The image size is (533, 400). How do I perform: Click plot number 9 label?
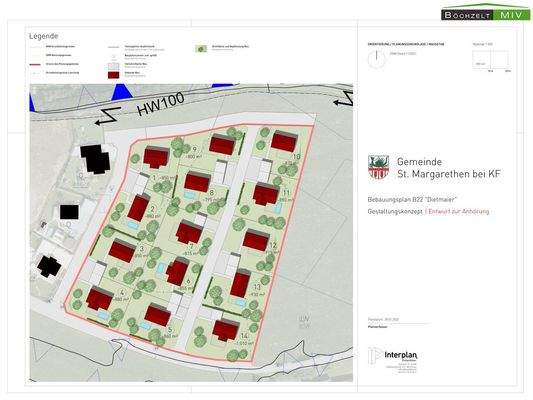pos(195,149)
